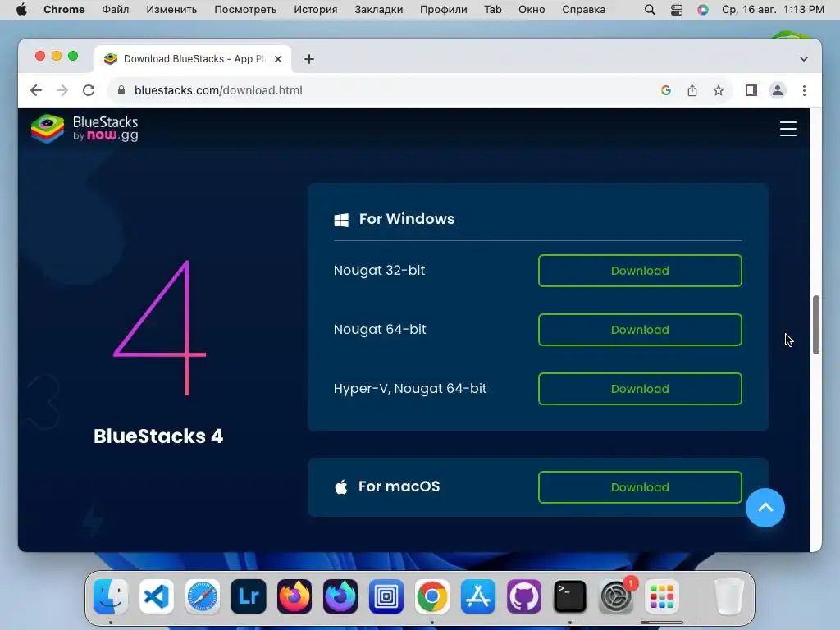Open the Профили menu
The image size is (840, 630).
pyautogui.click(x=444, y=10)
